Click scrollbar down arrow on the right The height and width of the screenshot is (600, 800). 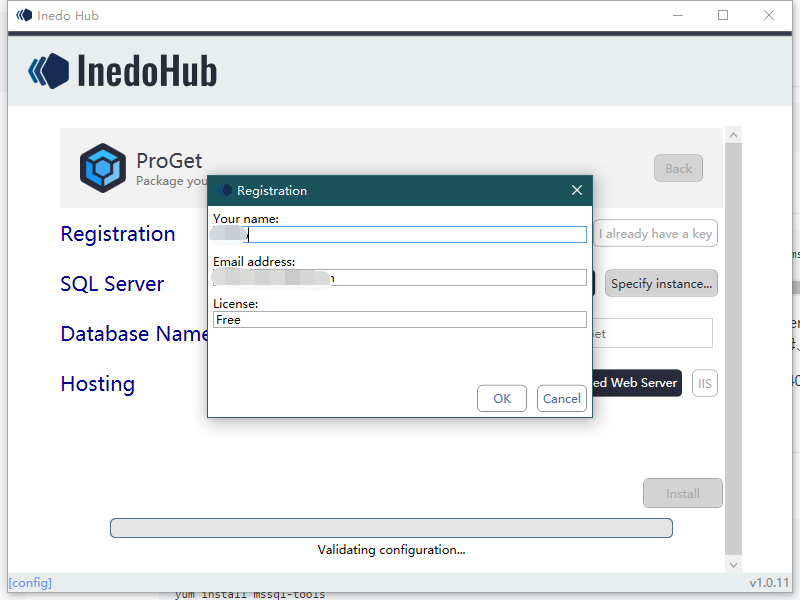click(x=733, y=565)
